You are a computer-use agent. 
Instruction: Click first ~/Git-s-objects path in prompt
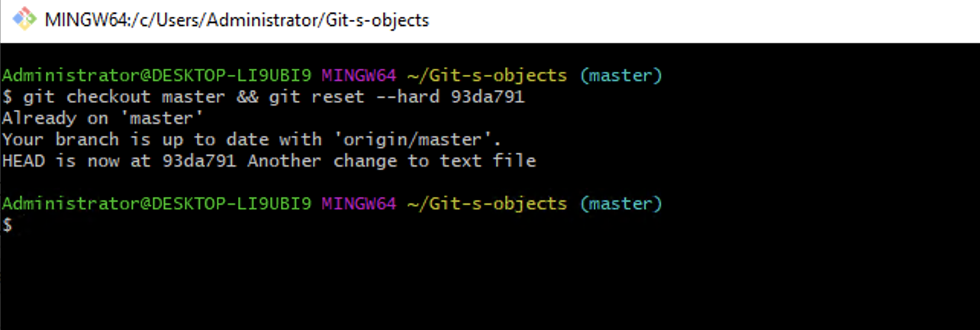487,76
